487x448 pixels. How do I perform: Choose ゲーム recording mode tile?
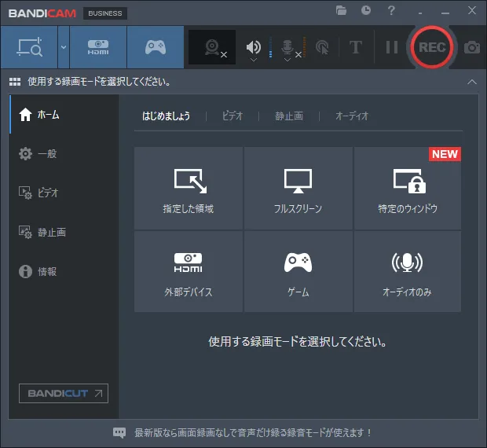pyautogui.click(x=298, y=271)
